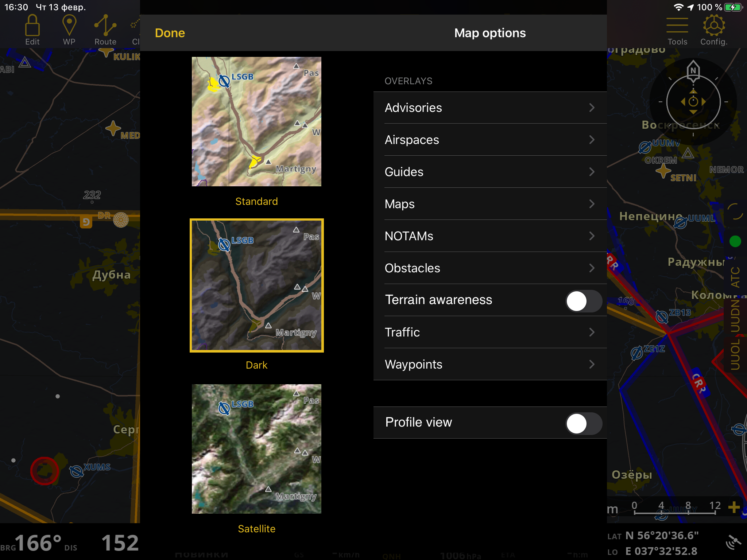
Task: Tap the satellite GPS status icon
Action: (733, 542)
